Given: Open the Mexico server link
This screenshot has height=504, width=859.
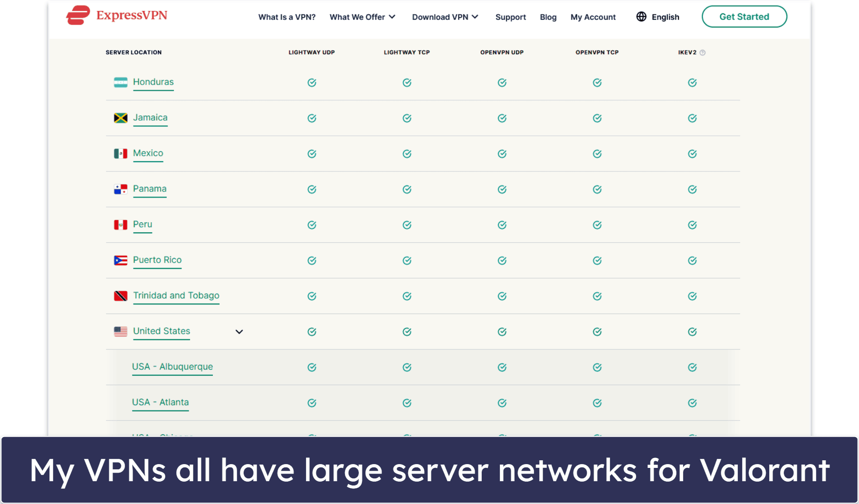Looking at the screenshot, I should (148, 153).
